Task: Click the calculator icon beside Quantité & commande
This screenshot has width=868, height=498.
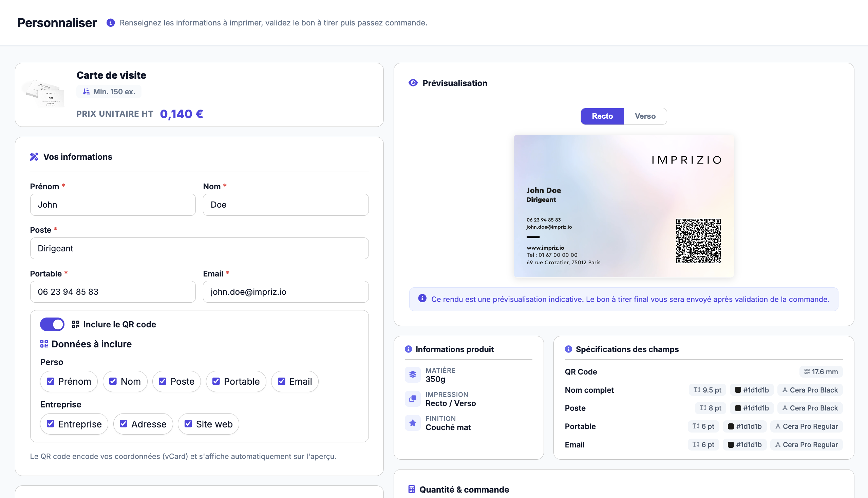Action: (x=412, y=489)
